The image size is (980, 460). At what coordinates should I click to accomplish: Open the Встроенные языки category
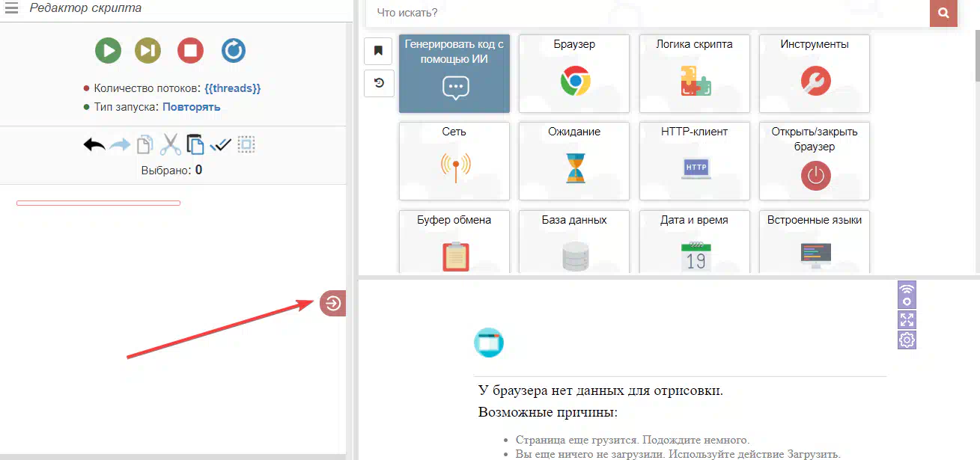click(815, 242)
